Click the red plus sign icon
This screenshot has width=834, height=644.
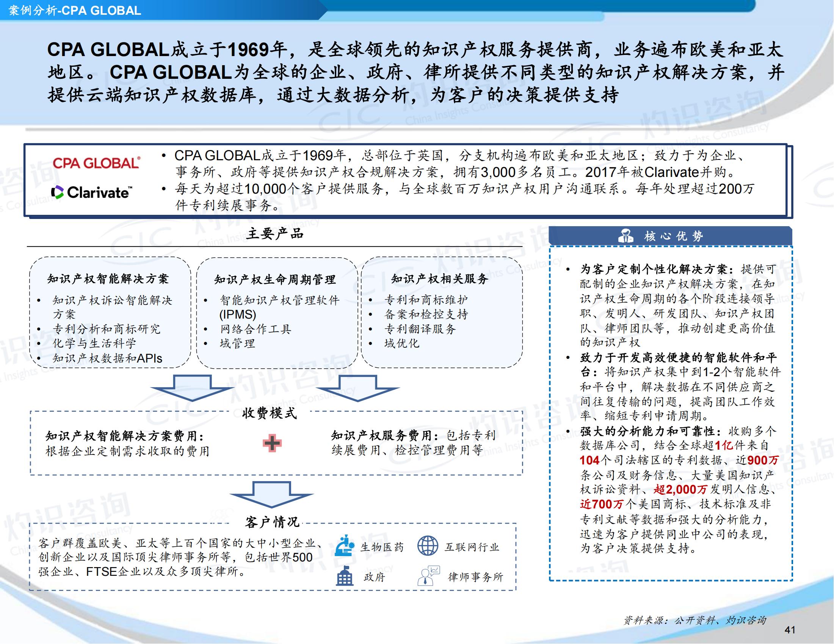[x=272, y=443]
